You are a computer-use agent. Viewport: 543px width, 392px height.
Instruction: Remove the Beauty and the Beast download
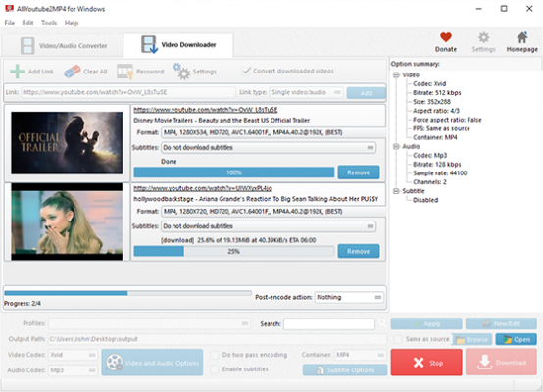click(x=359, y=172)
